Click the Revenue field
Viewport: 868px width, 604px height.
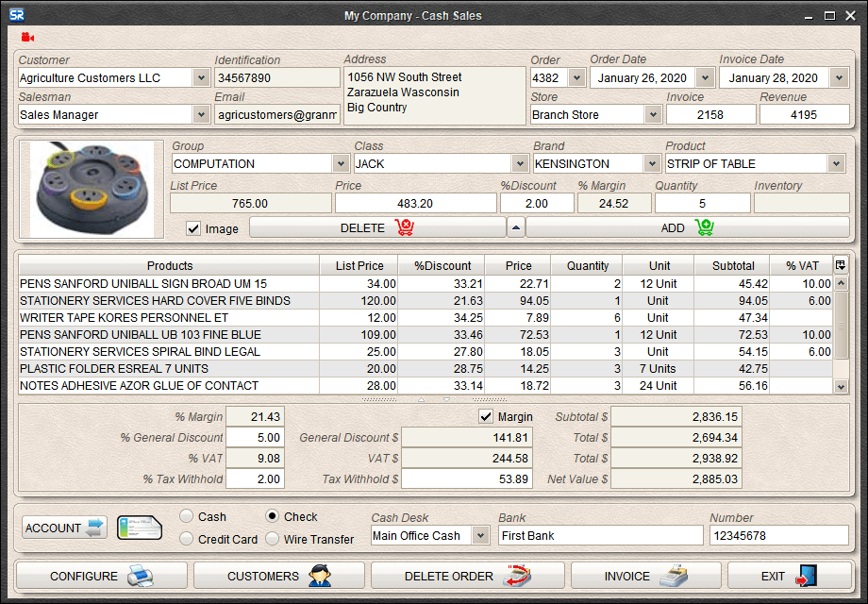click(x=805, y=115)
